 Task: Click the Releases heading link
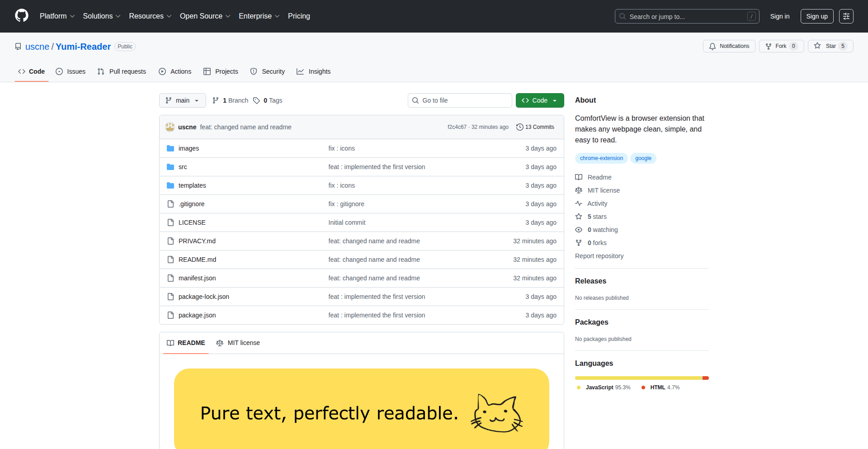point(590,281)
